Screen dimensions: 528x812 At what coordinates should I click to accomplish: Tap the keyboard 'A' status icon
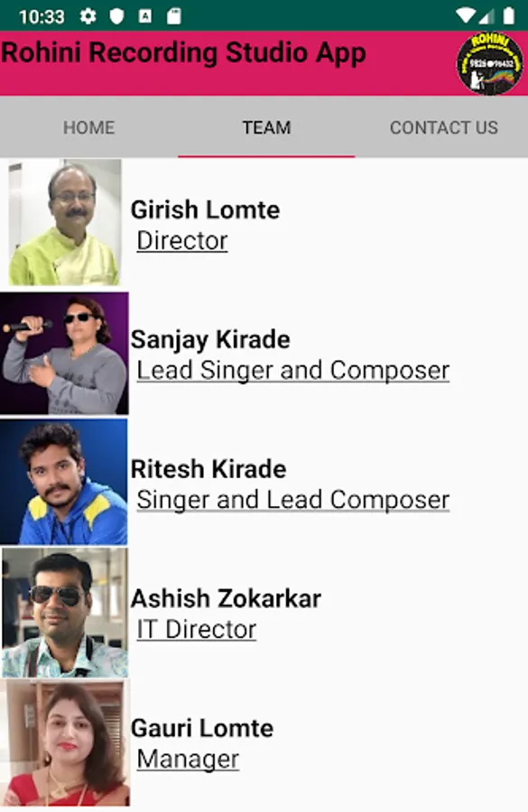tap(145, 16)
